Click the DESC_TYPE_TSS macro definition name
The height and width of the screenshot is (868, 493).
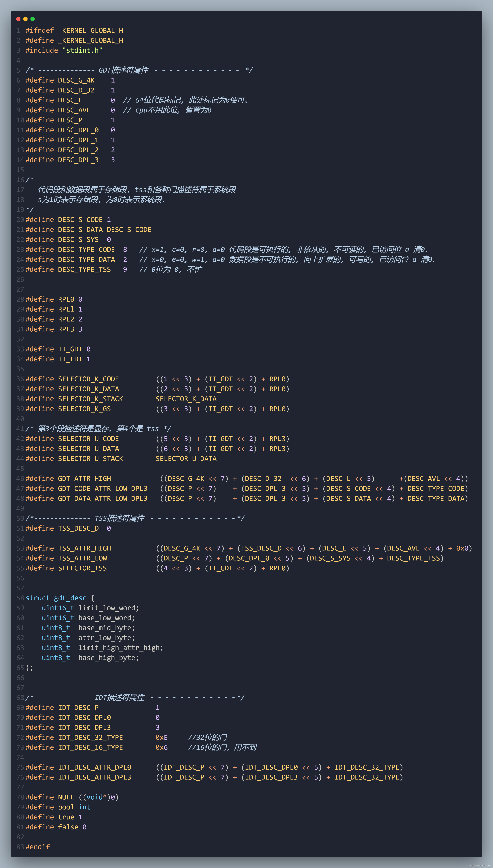click(84, 269)
